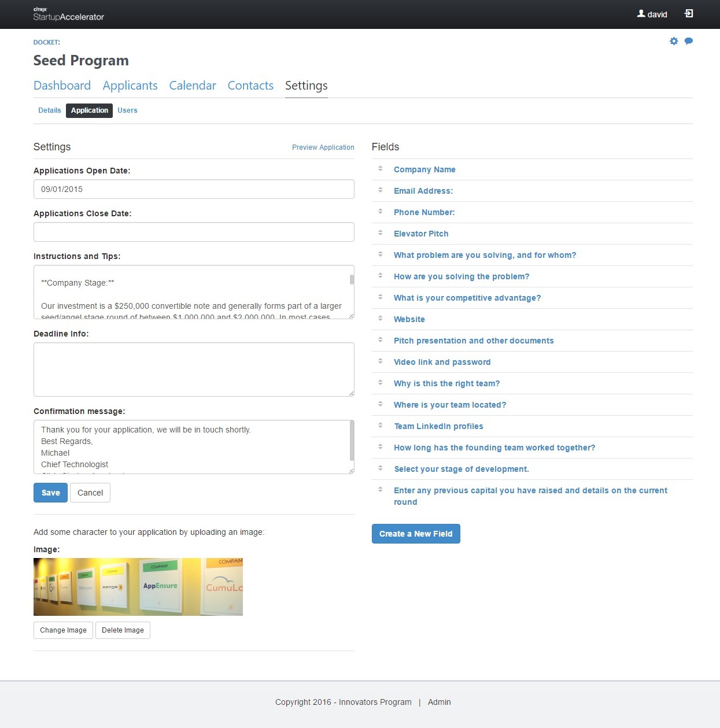Open Pitch presentation and other documents field
Screen dimensions: 720x728
(x=474, y=341)
